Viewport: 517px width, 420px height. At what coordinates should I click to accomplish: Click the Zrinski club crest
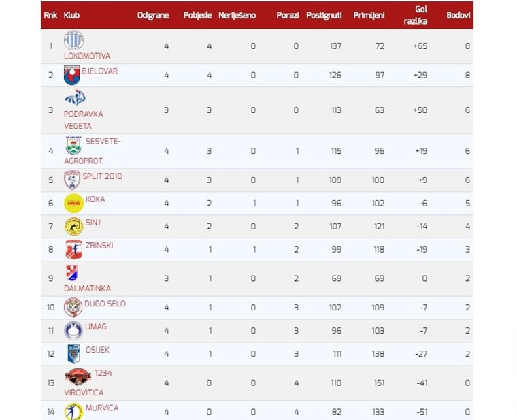click(73, 249)
